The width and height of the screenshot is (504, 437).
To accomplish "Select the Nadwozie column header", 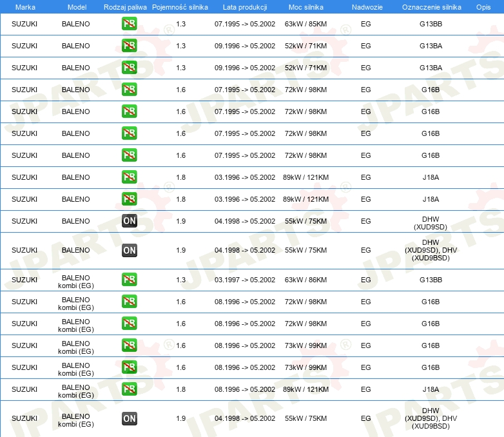I will pos(367,7).
